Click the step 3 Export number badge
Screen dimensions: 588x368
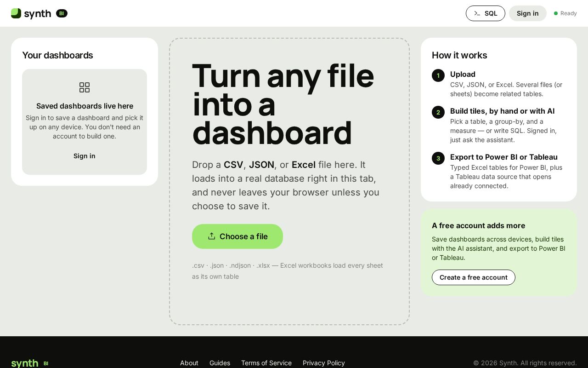(438, 158)
